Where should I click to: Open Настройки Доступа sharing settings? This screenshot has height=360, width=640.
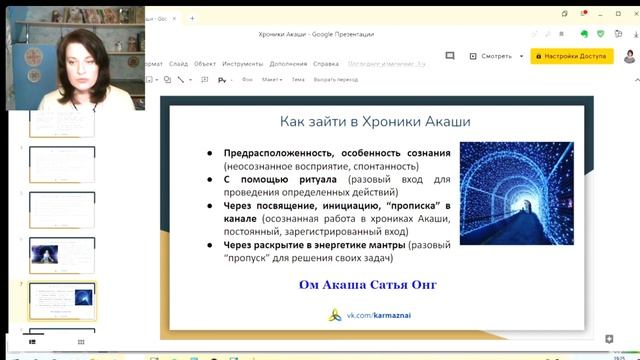click(572, 56)
